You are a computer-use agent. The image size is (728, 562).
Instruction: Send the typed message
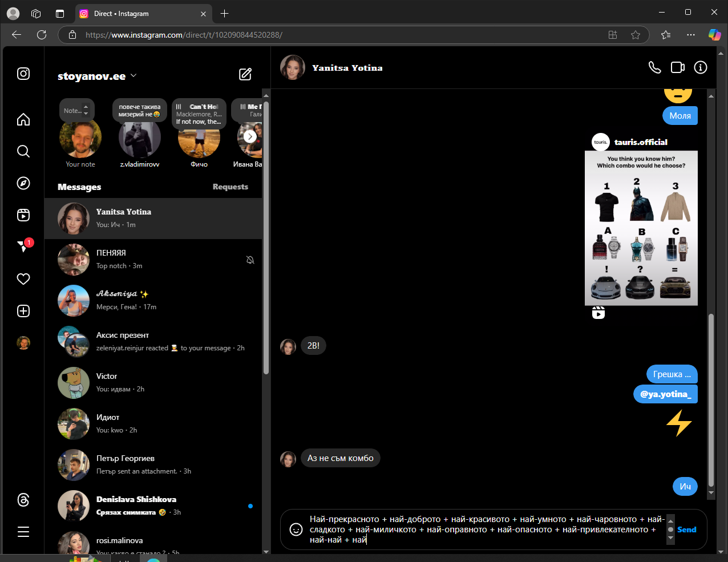coord(687,529)
